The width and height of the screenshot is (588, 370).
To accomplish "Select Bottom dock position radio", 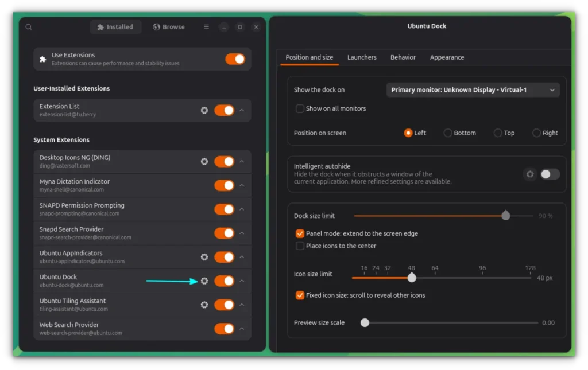I will click(447, 133).
